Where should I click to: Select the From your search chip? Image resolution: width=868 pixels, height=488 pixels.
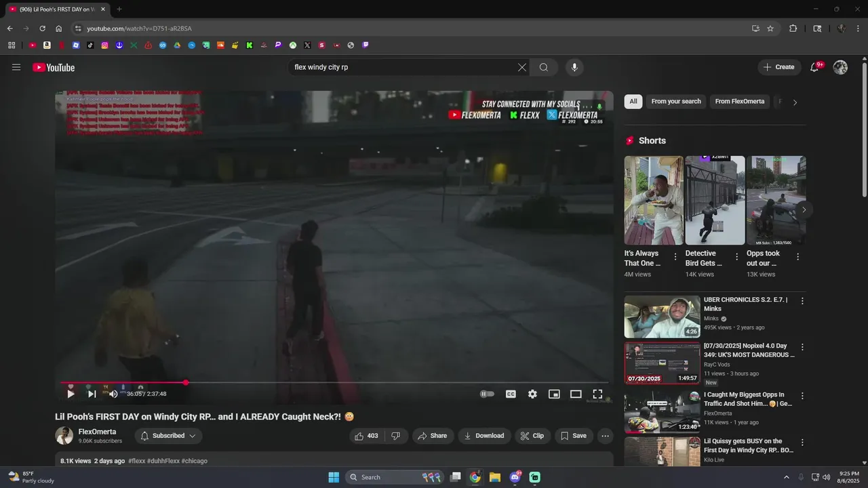tap(676, 102)
